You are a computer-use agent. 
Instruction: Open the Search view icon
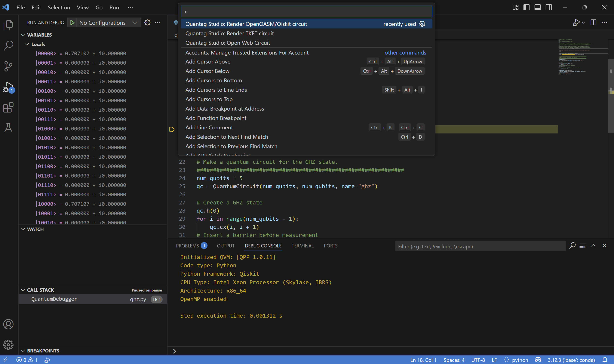click(x=8, y=46)
